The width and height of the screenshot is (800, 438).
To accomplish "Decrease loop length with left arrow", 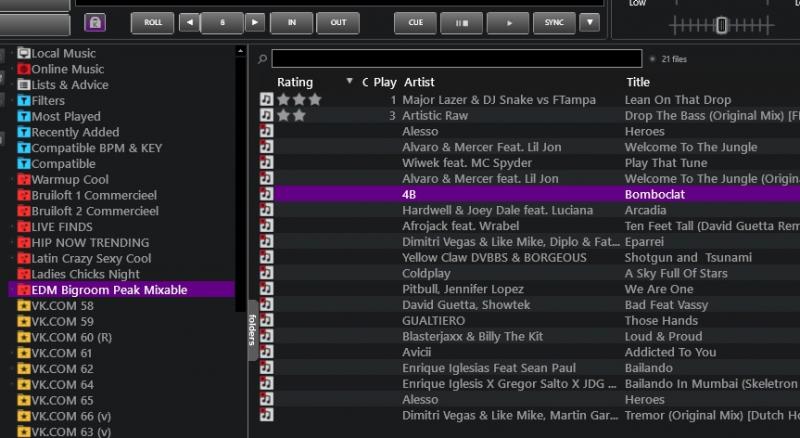I will [190, 23].
